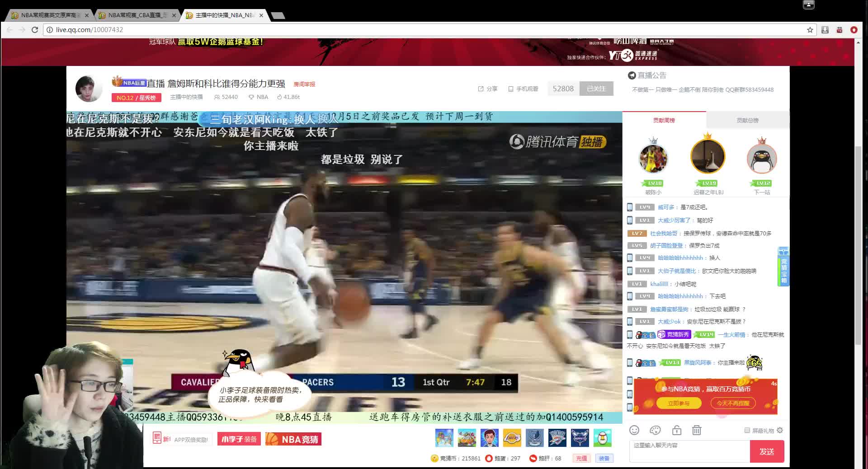This screenshot has width=868, height=469.
Task: Select the 主播中的快播_NBA browser tab
Action: (x=224, y=15)
